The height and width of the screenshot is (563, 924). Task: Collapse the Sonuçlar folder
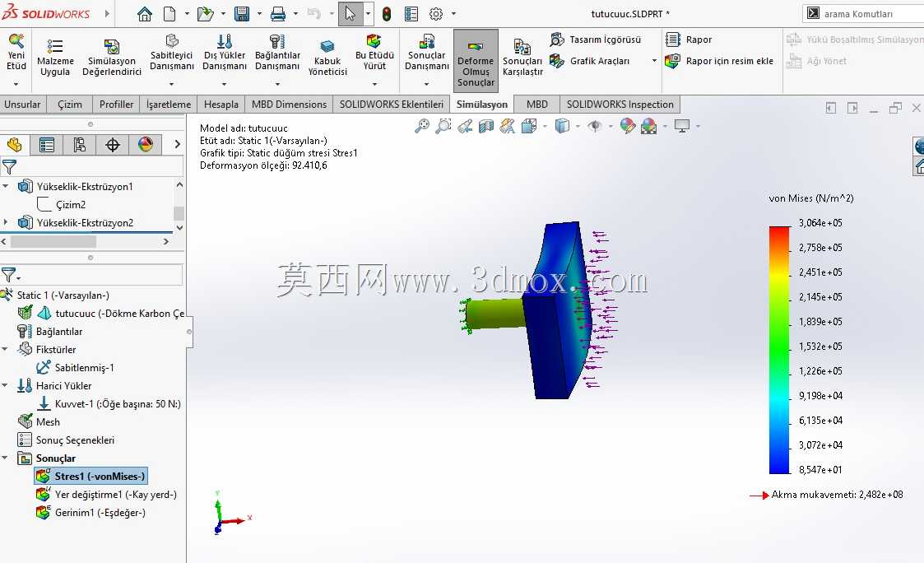[5, 458]
